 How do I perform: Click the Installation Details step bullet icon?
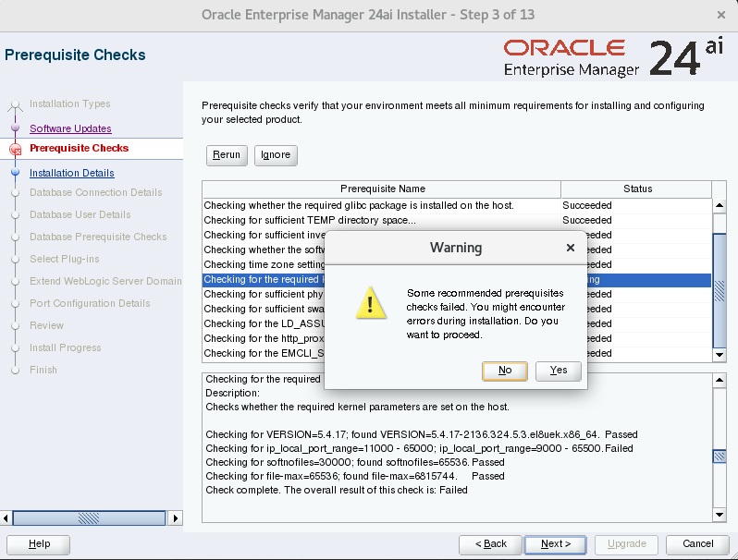15,172
